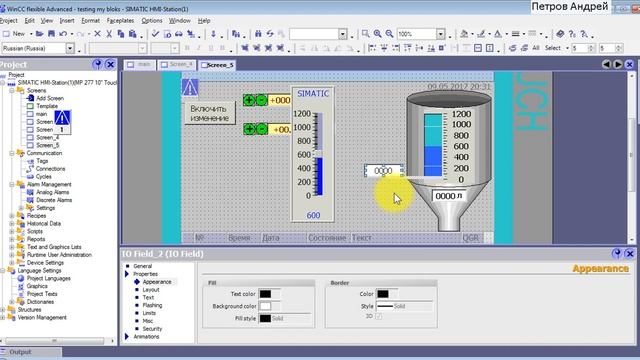Image resolution: width=640 pixels, height=360 pixels.
Task: Undo the last action
Action: tap(63, 34)
